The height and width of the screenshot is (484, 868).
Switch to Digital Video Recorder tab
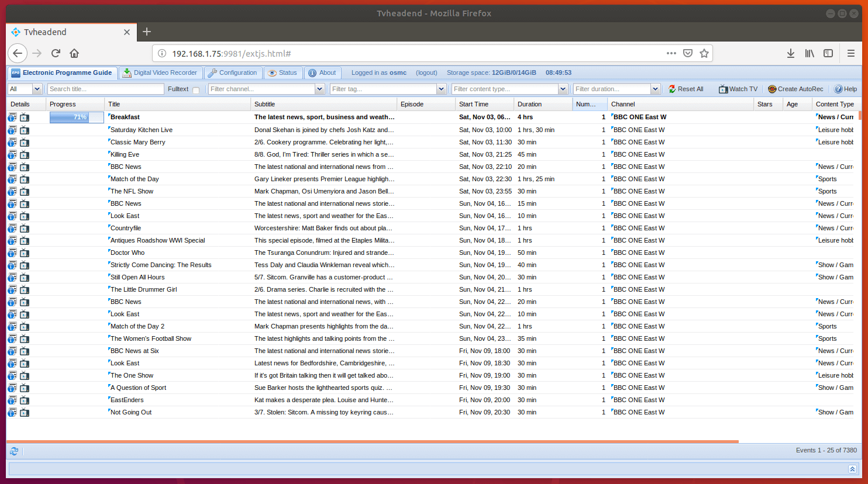pyautogui.click(x=160, y=72)
